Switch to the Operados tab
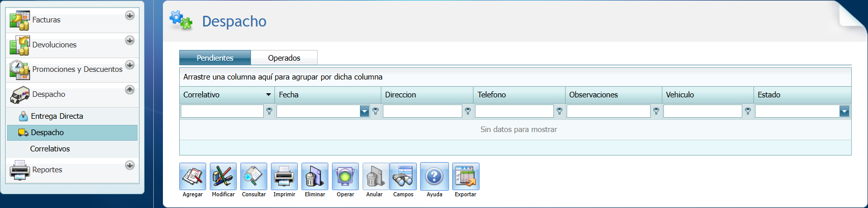This screenshot has width=868, height=208. [x=284, y=58]
